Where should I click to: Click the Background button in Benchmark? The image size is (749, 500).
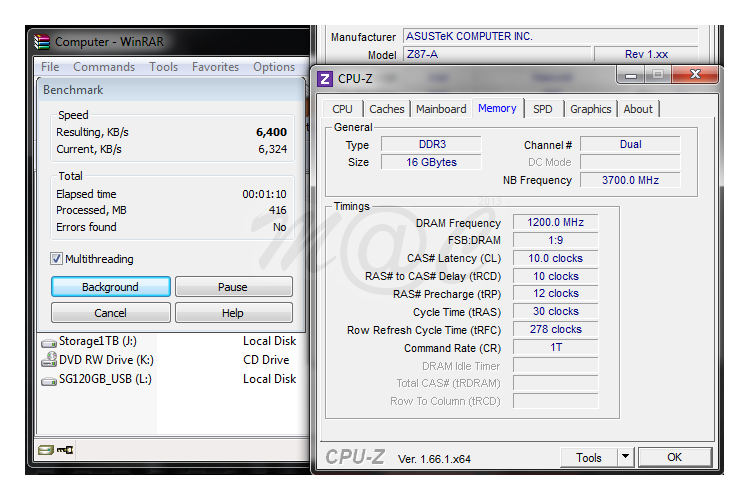pyautogui.click(x=110, y=287)
